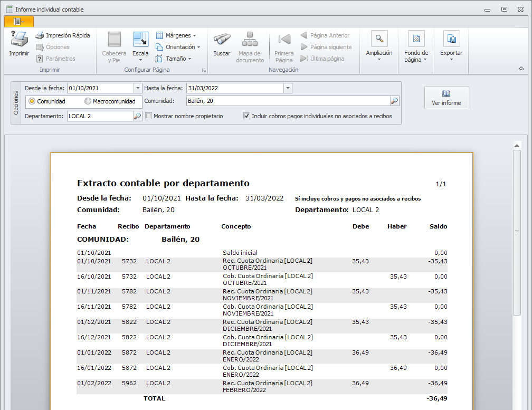Enable Mostrar nombre propietario checkbox
The width and height of the screenshot is (532, 410).
(x=149, y=116)
